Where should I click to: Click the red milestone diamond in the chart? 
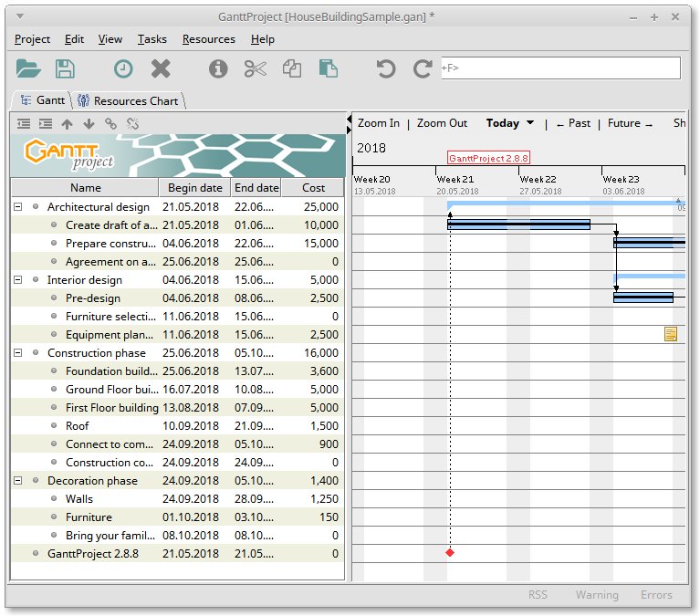[450, 553]
